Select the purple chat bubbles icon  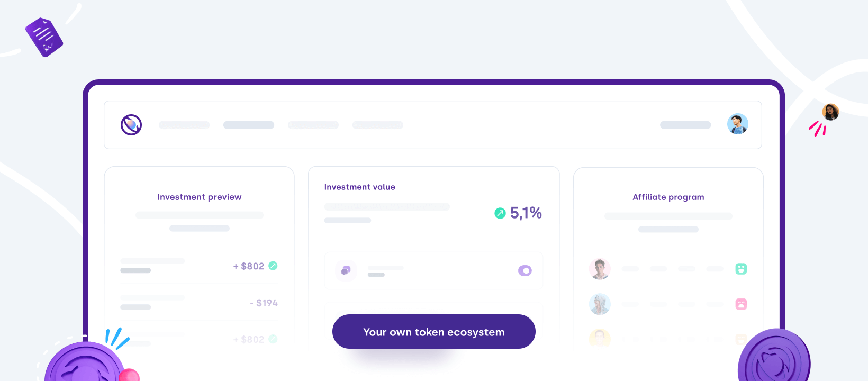click(346, 270)
